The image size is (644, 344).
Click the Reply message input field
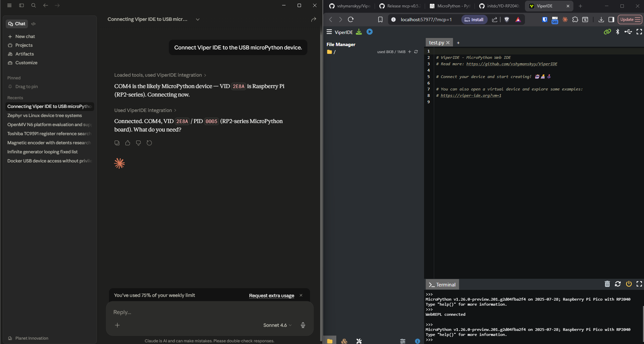coord(202,312)
